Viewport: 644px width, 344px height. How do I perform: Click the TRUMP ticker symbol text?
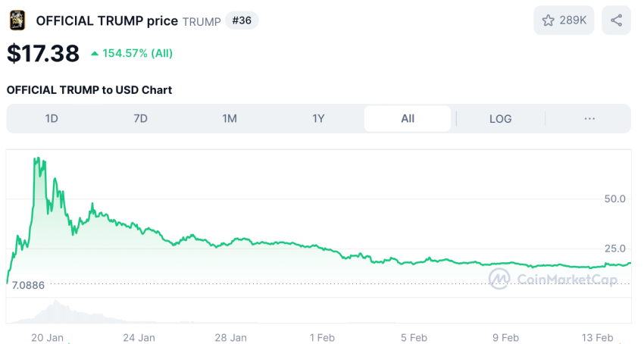(202, 22)
